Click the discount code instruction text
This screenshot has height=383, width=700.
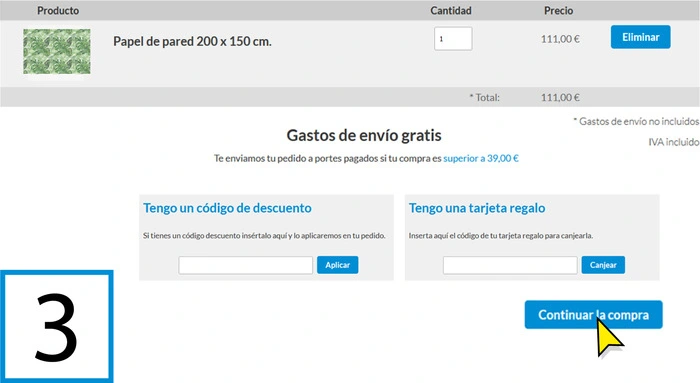(264, 235)
